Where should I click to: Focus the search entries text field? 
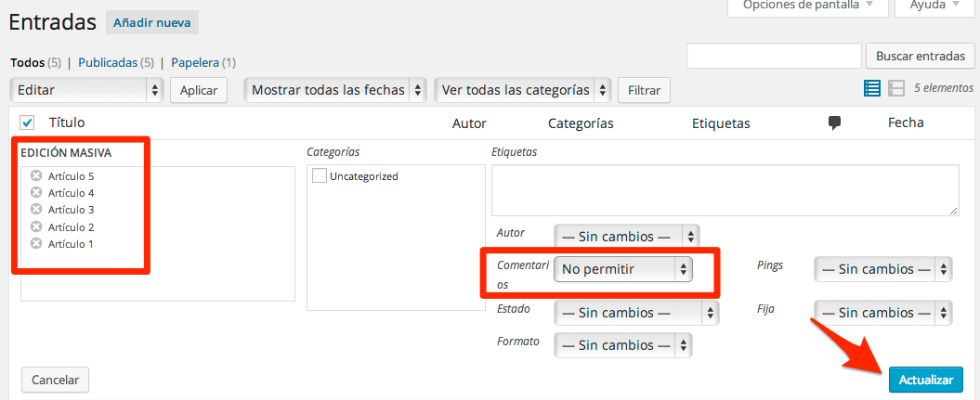(x=775, y=57)
